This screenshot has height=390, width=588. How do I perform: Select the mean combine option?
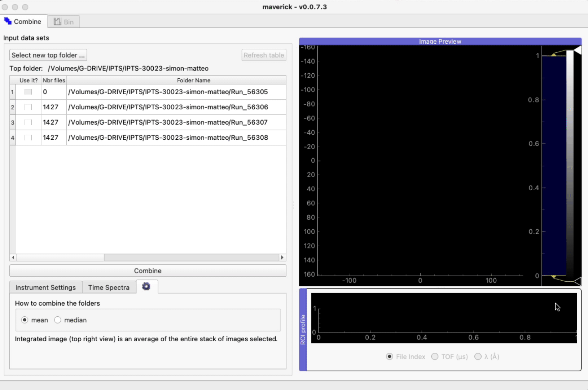[25, 320]
